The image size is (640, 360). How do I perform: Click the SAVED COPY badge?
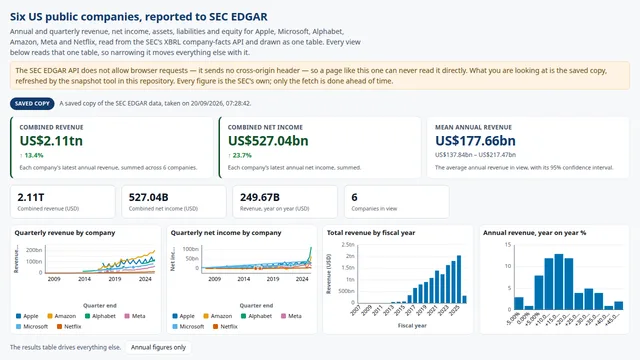[32, 104]
